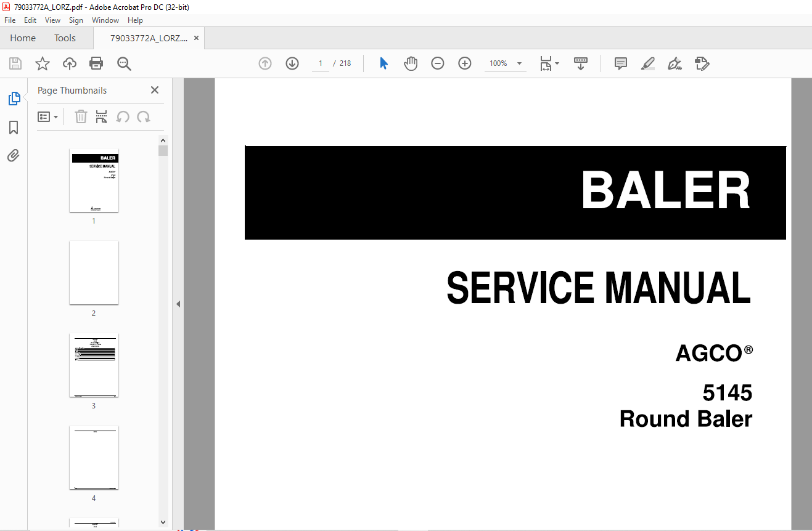Viewport: 812px width, 531px height.
Task: Click the "/ 218" total pages text
Action: click(x=342, y=63)
